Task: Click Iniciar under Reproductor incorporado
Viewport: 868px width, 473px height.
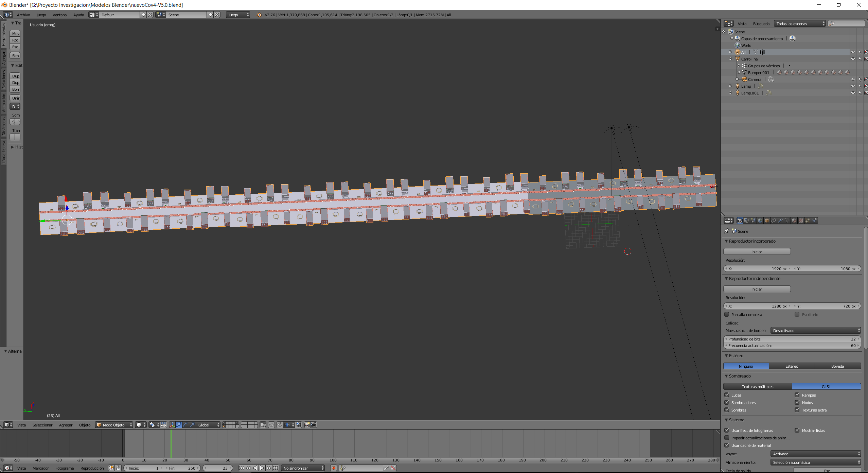Action: click(757, 251)
